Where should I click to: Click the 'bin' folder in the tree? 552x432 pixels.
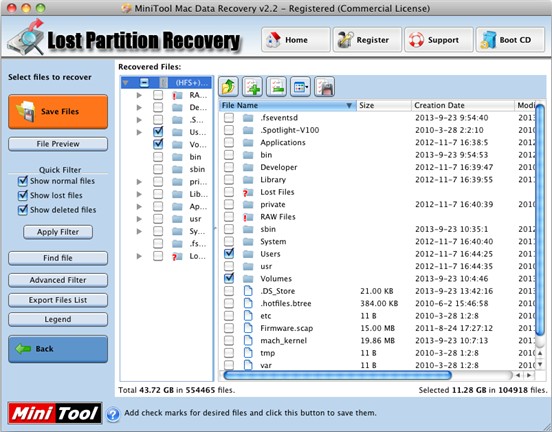tap(195, 157)
